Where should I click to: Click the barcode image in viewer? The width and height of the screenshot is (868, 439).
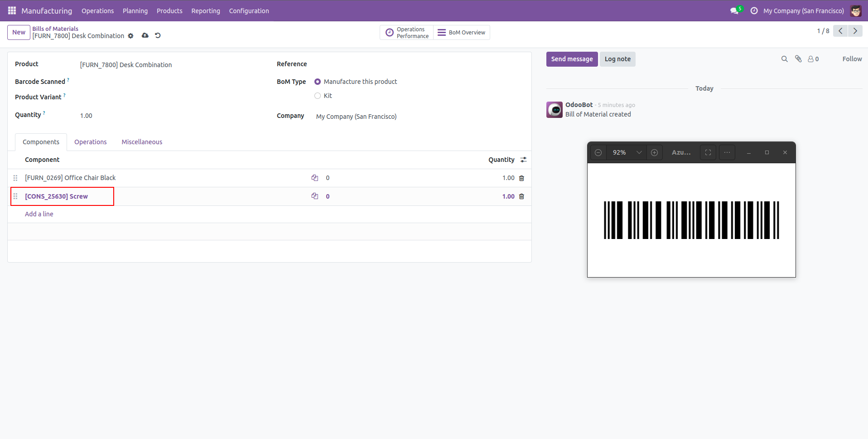pyautogui.click(x=691, y=220)
